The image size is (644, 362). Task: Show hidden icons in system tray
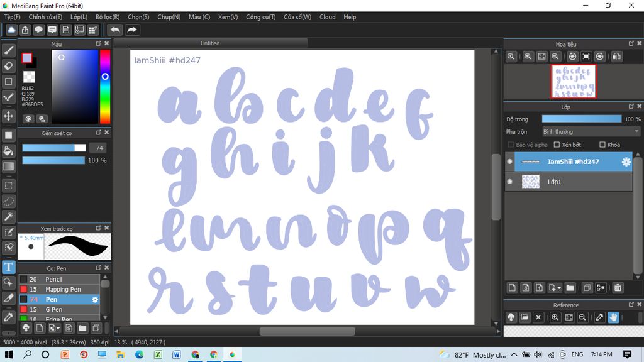click(x=514, y=354)
